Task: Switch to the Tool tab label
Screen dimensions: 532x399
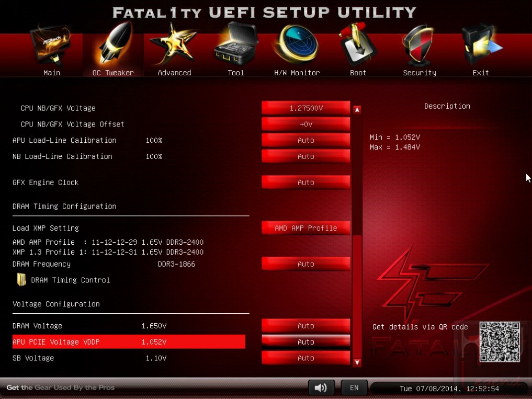Action: [236, 73]
